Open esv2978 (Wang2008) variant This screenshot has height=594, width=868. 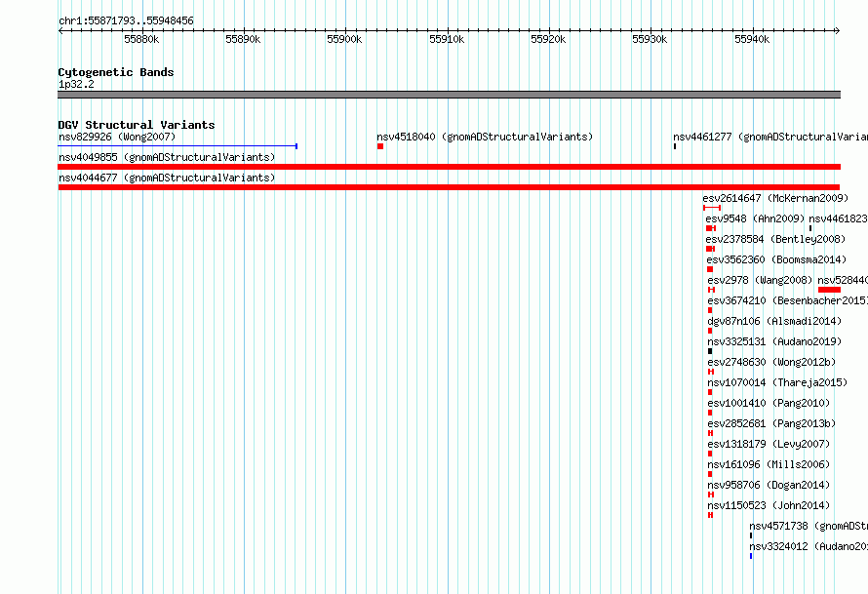point(760,280)
